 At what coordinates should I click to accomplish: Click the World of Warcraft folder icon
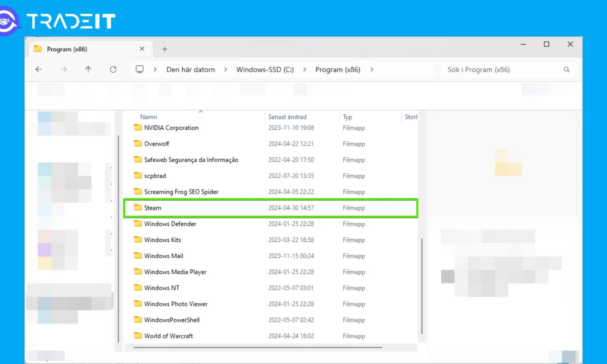138,335
